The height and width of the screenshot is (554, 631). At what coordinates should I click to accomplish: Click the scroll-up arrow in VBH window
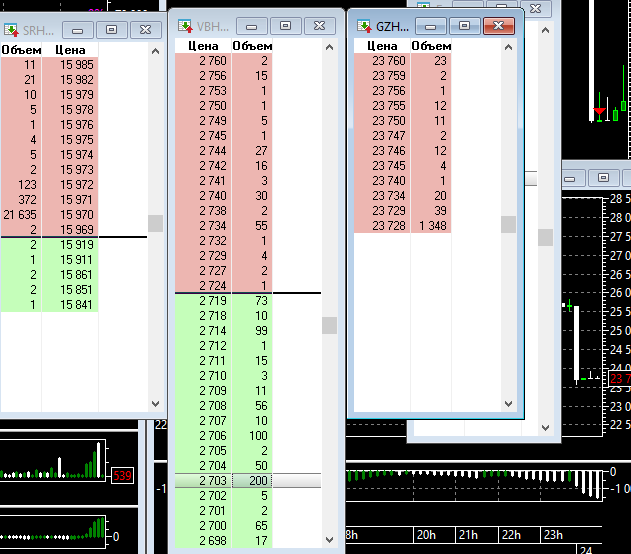click(x=330, y=47)
